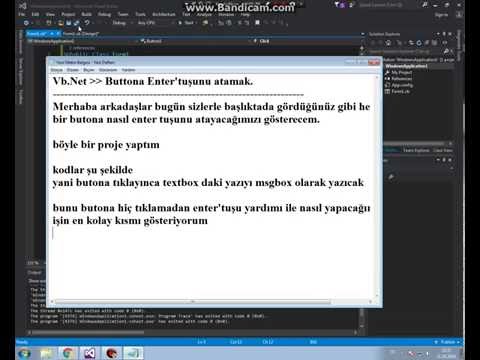Viewport: 480px width, 360px height.
Task: Open the Tools menu in Visual Studio
Action: pos(140,14)
